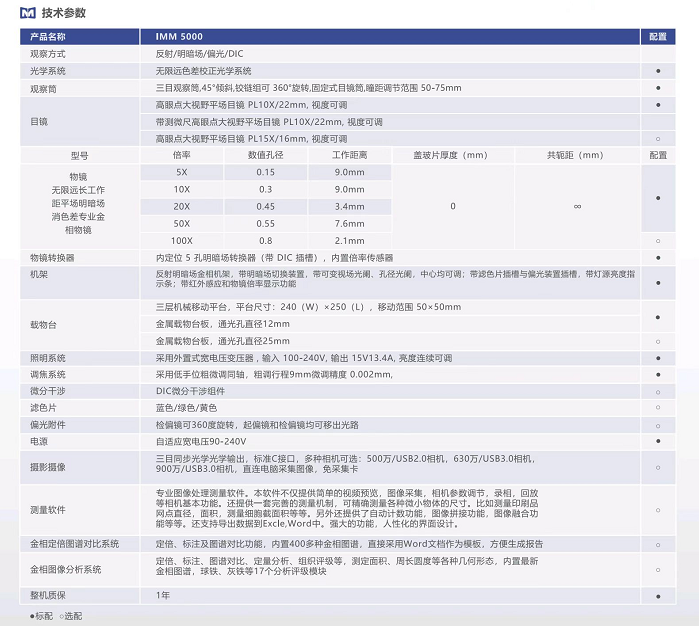Click the 1年 warranty value
The image size is (699, 626).
pyautogui.click(x=163, y=595)
